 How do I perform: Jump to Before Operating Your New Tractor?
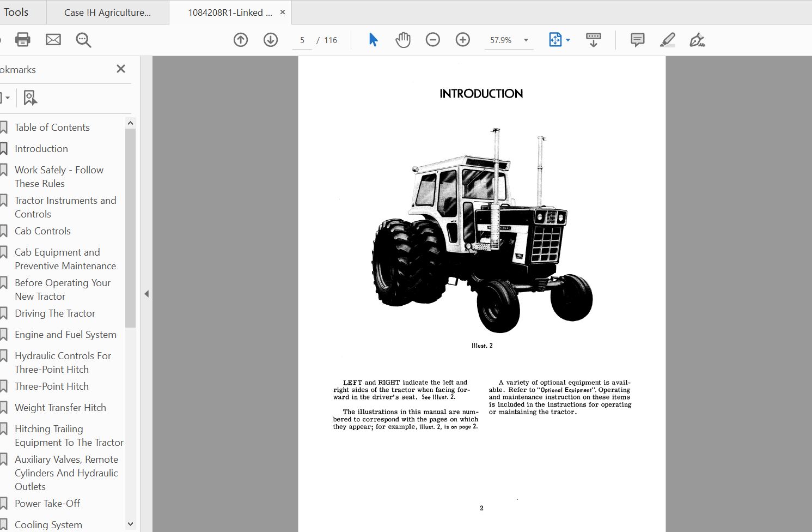click(63, 289)
